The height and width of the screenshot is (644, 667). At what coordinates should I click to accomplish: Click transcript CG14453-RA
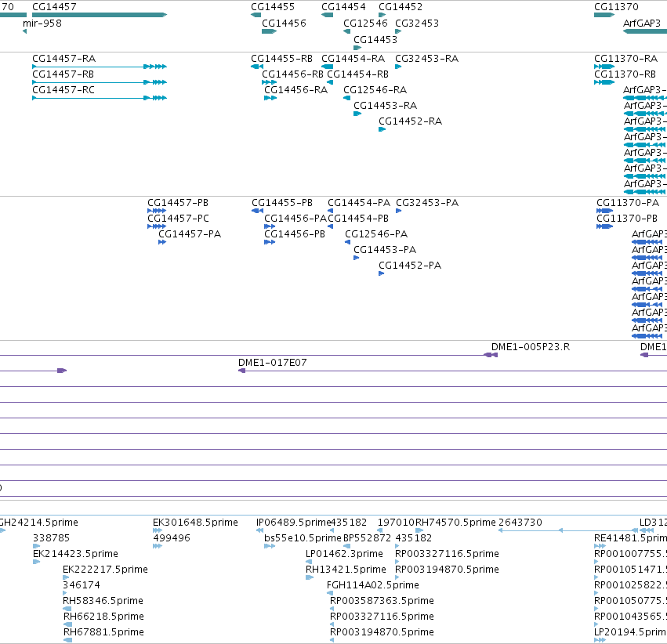pyautogui.click(x=385, y=106)
